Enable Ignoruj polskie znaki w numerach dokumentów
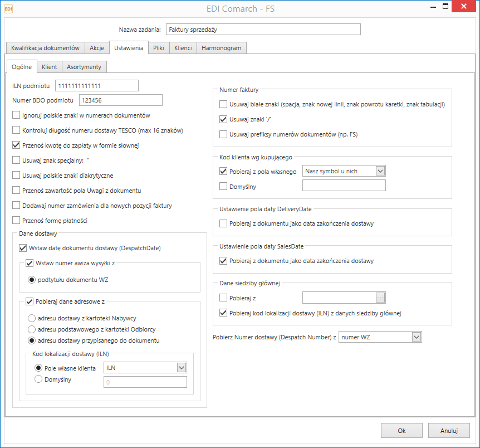Viewport: 480px width, 448px height. click(x=16, y=115)
